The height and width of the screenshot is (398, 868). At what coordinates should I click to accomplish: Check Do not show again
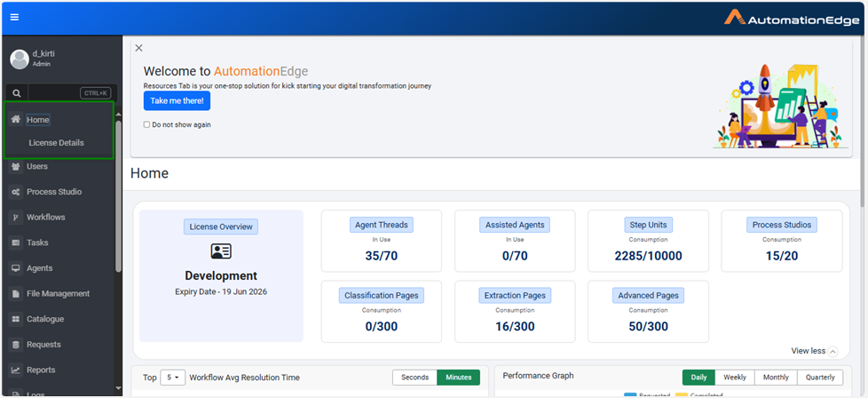coord(146,124)
